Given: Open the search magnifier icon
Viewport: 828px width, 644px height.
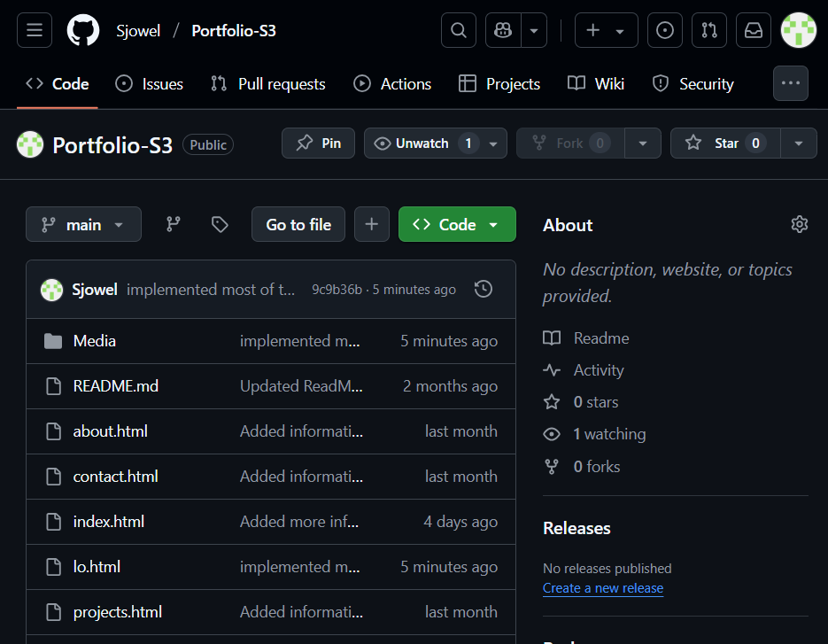Looking at the screenshot, I should (x=459, y=31).
